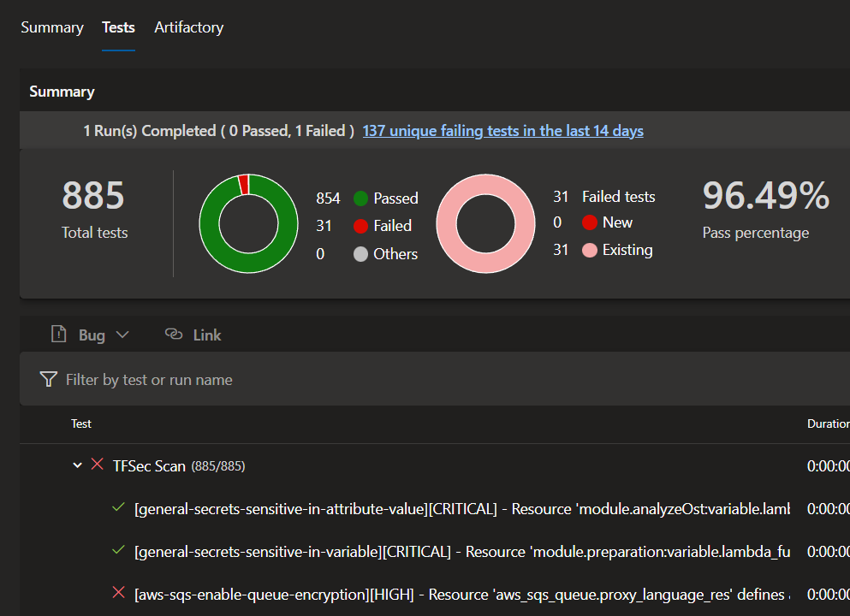The width and height of the screenshot is (850, 616).
Task: Collapse the TFSec Scan test group
Action: pyautogui.click(x=76, y=465)
